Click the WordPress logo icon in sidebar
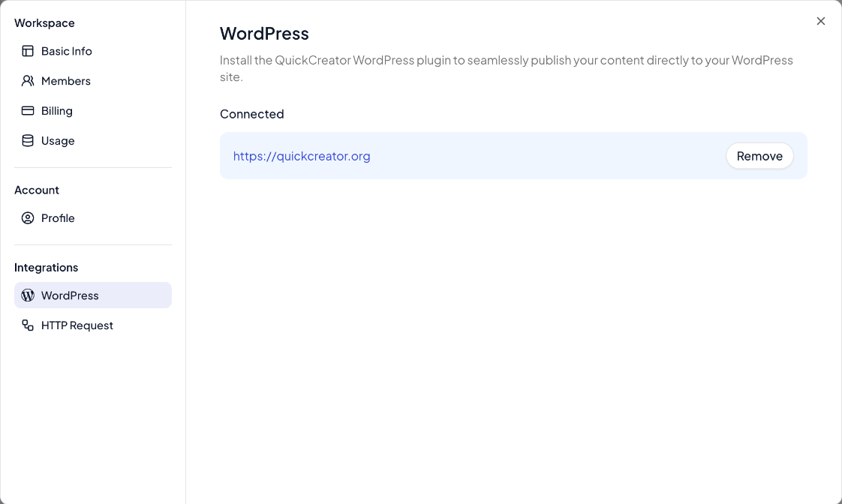 (x=27, y=295)
